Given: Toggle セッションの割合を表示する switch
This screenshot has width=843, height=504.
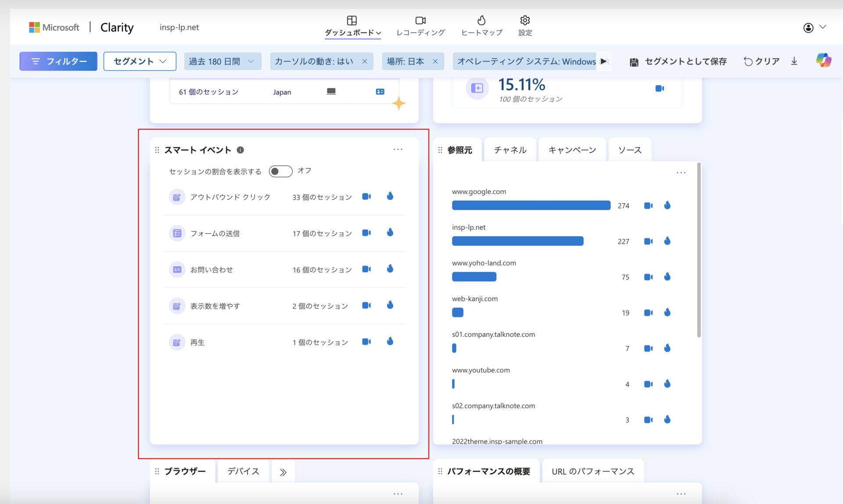Looking at the screenshot, I should tap(281, 171).
